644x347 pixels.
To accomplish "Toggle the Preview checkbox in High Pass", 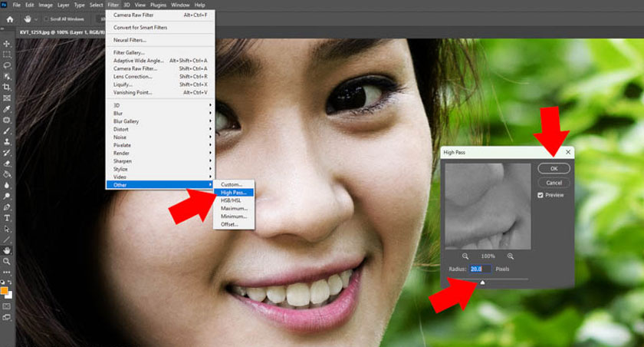I will coord(540,195).
